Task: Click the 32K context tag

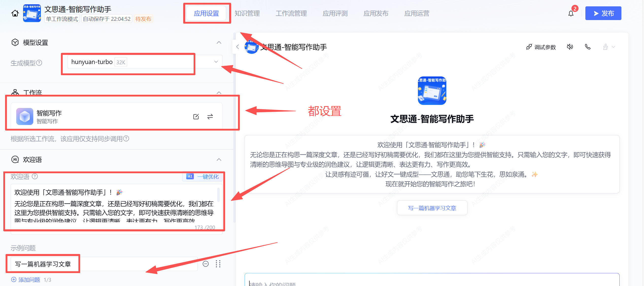Action: coord(121,62)
